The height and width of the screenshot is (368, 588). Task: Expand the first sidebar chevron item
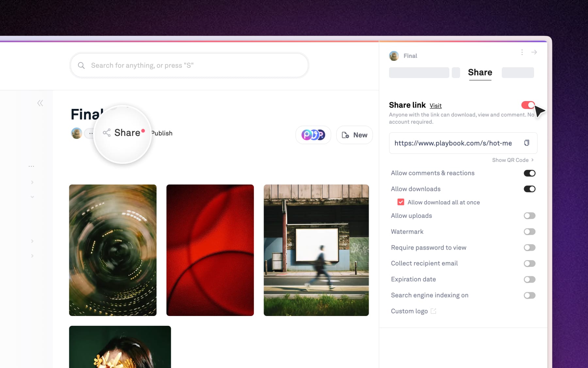(x=32, y=182)
